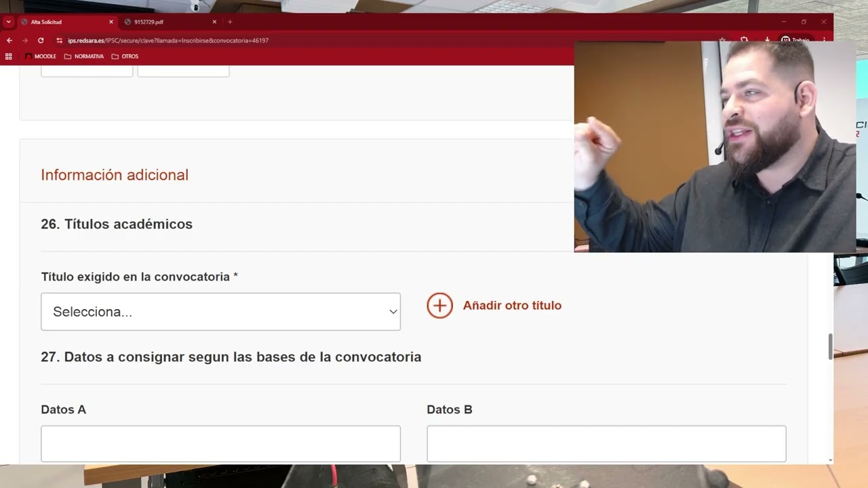This screenshot has height=488, width=868.
Task: Close the Alta Solicitud tab
Action: pyautogui.click(x=111, y=22)
